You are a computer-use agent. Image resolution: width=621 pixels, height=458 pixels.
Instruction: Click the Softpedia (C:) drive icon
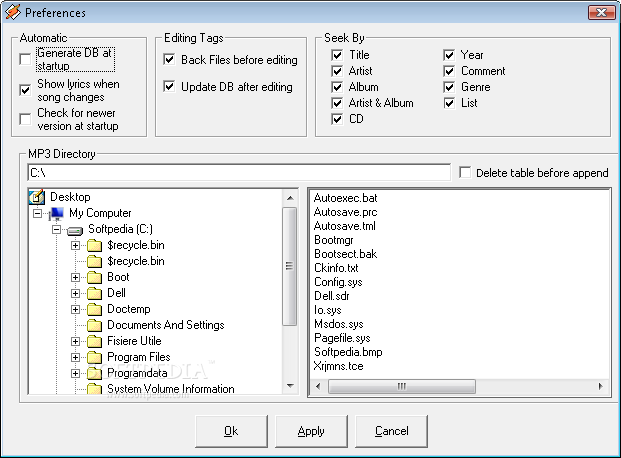75,230
